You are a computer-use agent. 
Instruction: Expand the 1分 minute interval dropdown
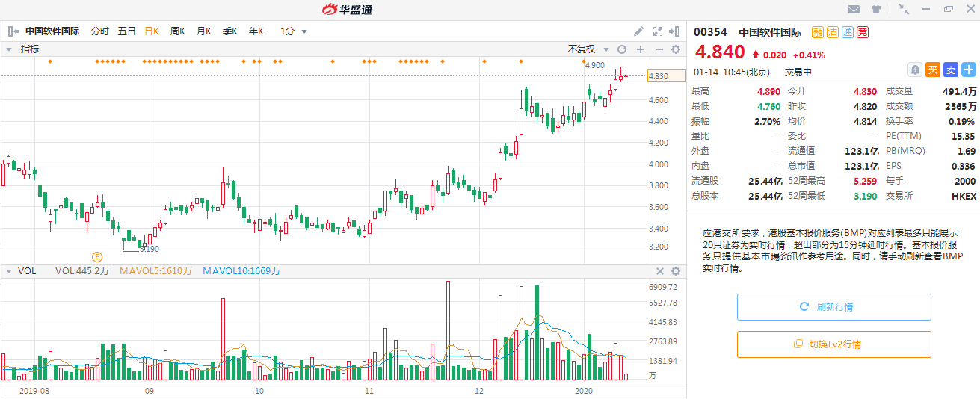[294, 31]
